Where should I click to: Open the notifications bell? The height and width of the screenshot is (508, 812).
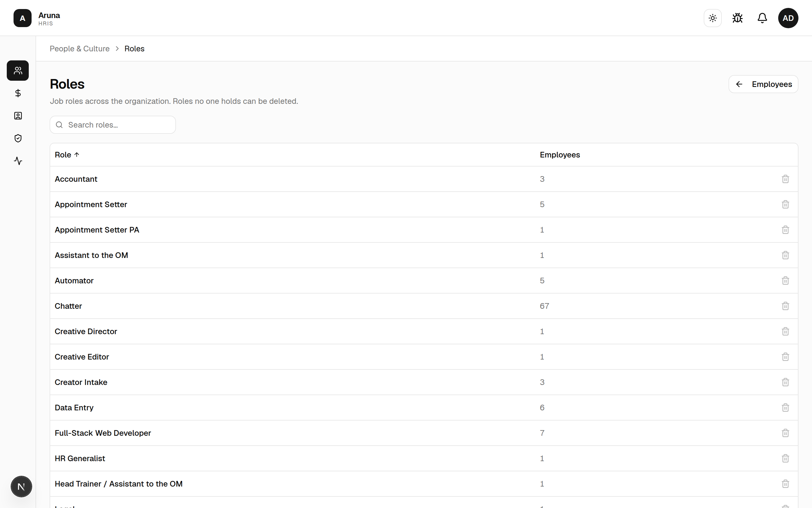(x=762, y=18)
